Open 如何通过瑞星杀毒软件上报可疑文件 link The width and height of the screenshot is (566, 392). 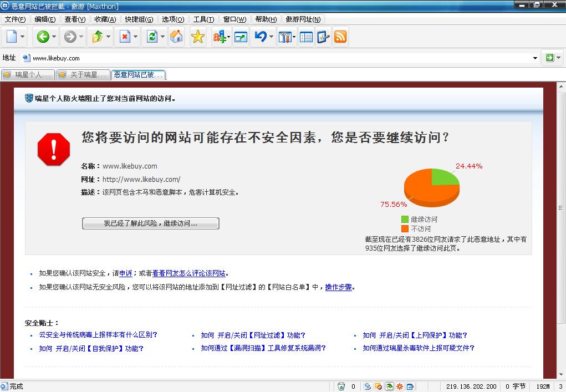(419, 348)
